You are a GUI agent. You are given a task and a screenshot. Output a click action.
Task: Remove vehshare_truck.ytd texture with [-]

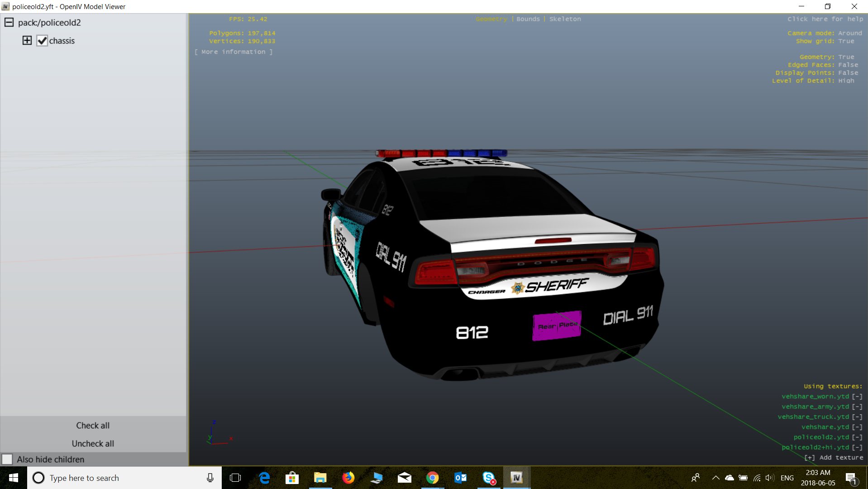pos(857,417)
